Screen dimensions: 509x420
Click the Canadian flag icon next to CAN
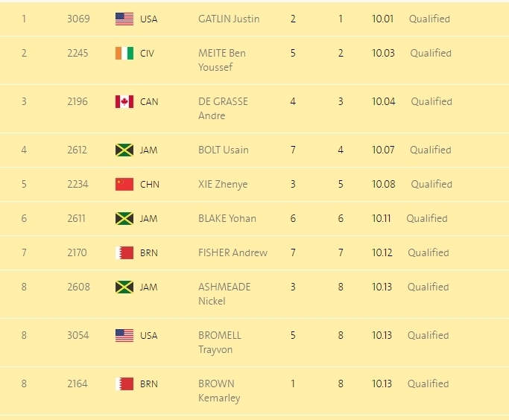point(124,101)
